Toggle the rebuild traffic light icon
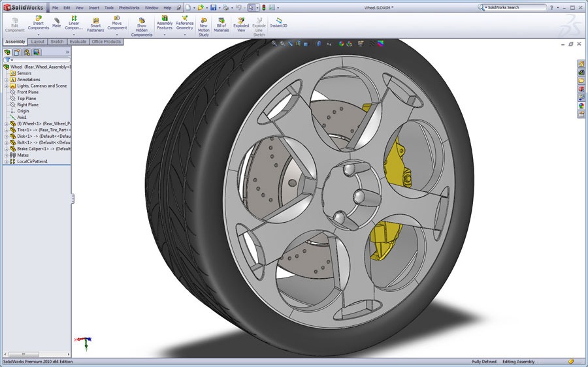 (x=263, y=8)
